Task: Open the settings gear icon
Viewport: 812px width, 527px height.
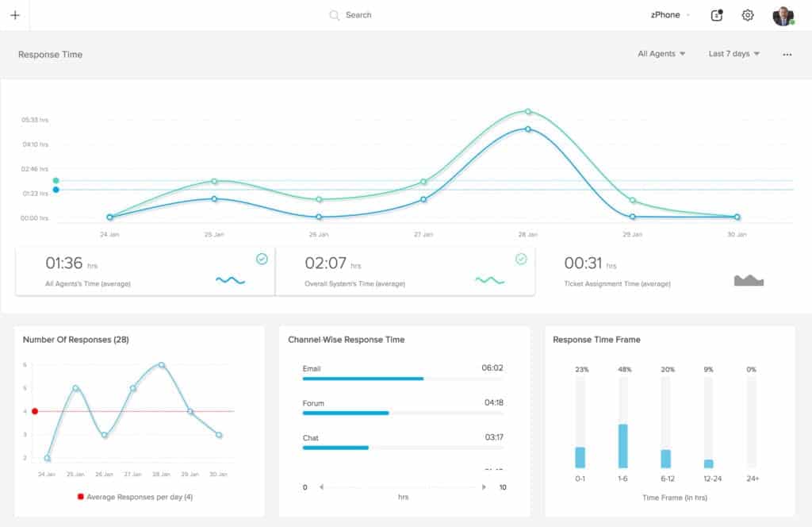Action: coord(747,14)
